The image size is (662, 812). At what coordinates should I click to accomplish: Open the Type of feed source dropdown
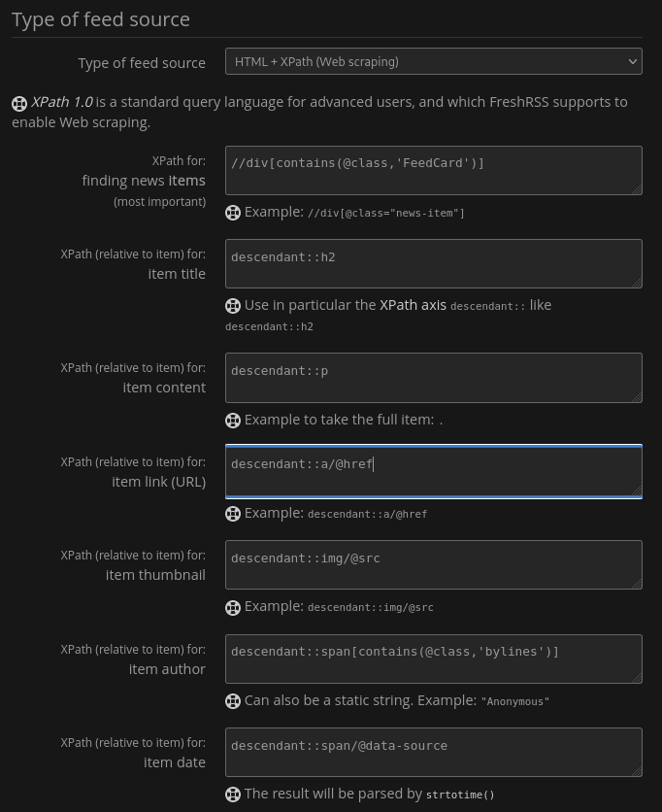433,61
